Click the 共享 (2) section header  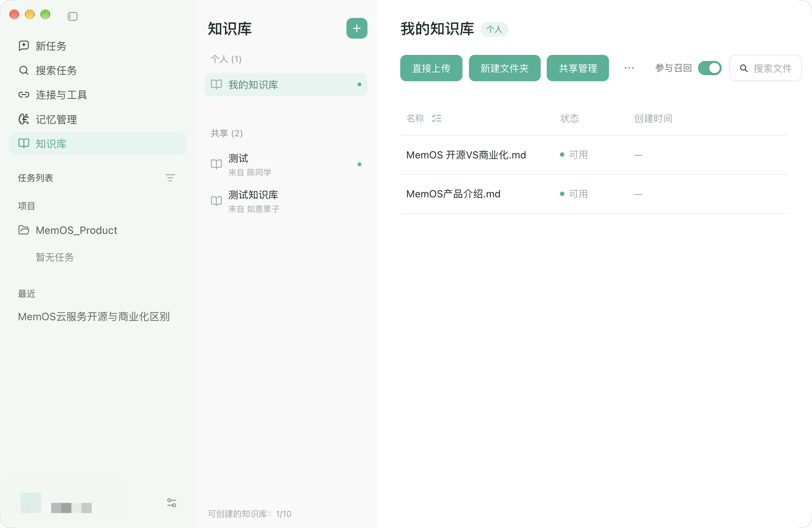(x=227, y=133)
